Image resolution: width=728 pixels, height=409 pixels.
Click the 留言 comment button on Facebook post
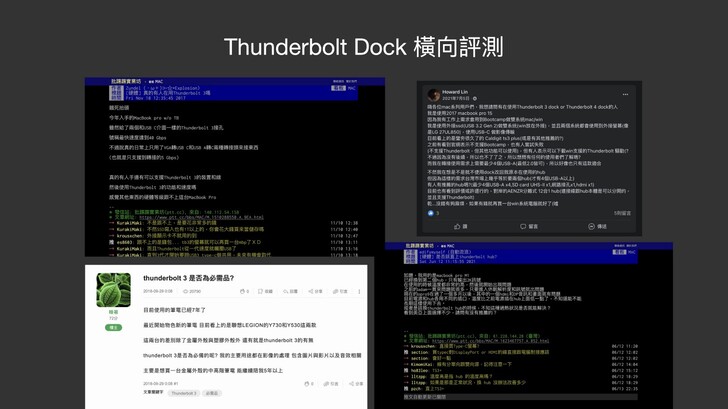(x=529, y=226)
